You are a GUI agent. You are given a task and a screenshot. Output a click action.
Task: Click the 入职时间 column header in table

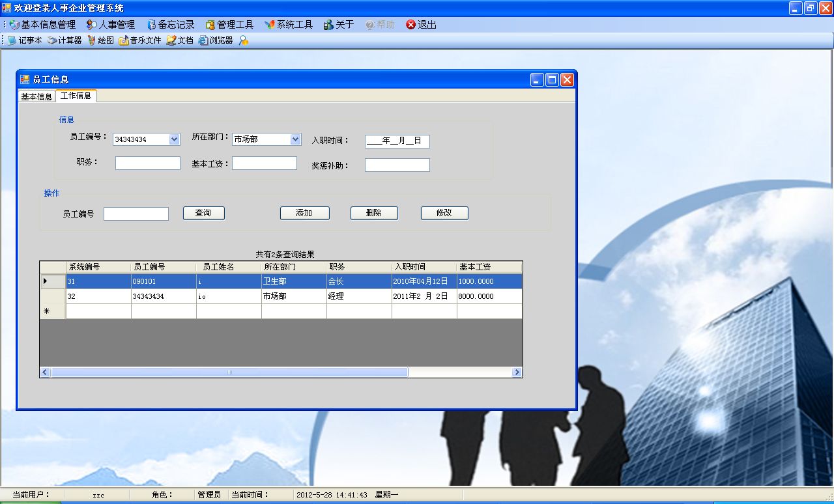click(424, 267)
